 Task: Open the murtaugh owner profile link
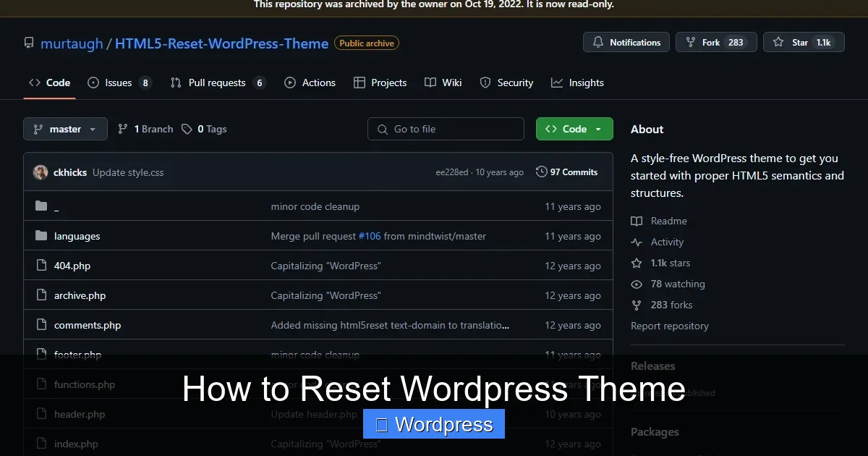click(x=72, y=43)
